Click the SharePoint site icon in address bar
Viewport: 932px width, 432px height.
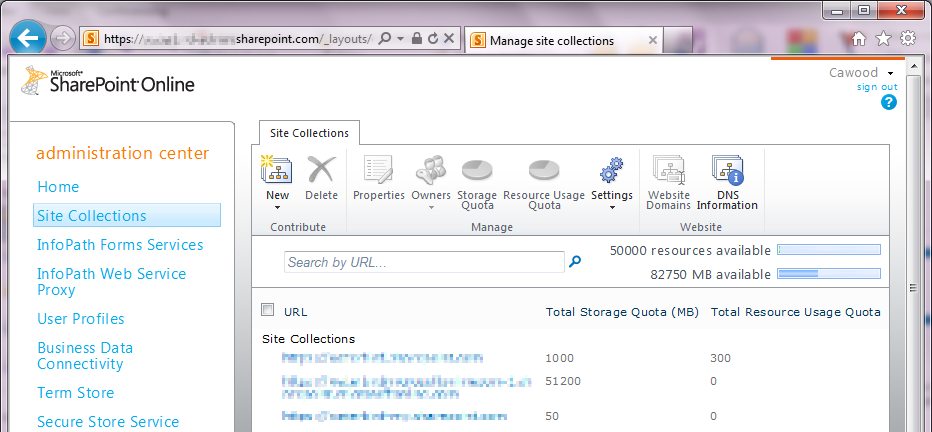coord(90,39)
